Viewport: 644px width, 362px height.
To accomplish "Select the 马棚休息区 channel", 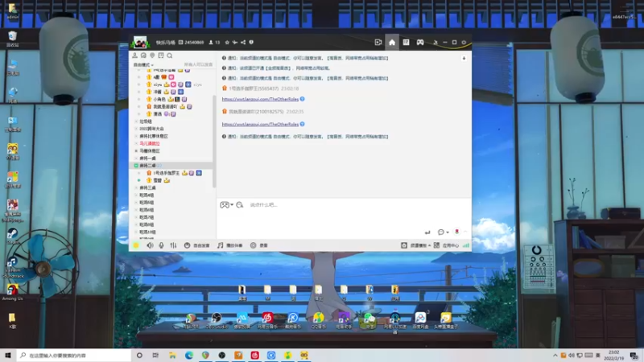I will click(150, 151).
